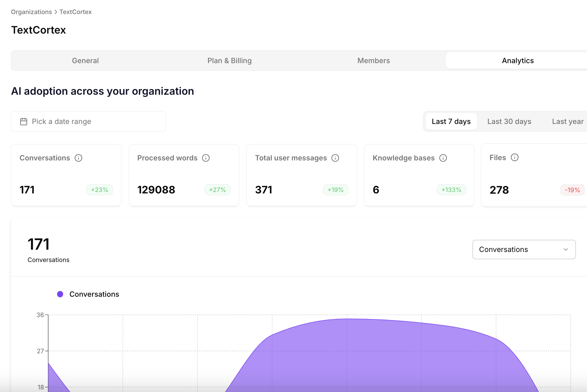Click the Processed words info icon

pos(206,158)
